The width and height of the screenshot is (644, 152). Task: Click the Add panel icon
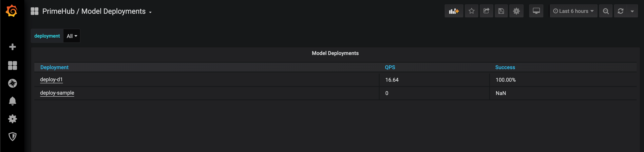pos(454,11)
